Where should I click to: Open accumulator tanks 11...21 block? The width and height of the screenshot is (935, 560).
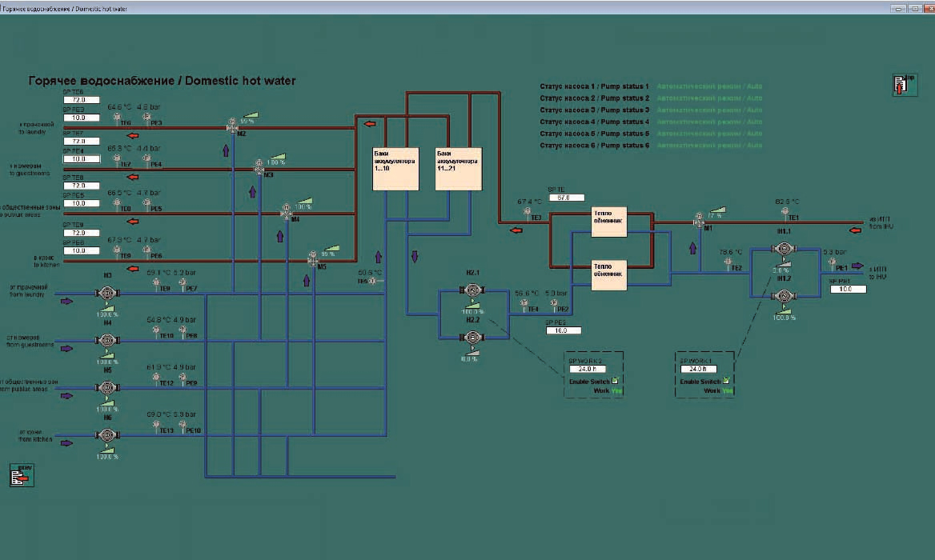458,169
